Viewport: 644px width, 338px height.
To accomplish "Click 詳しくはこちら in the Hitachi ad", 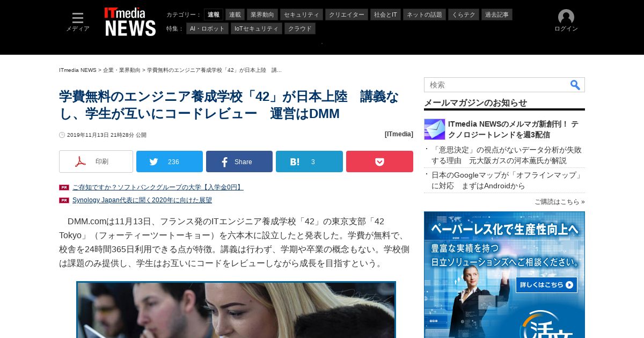I will pyautogui.click(x=546, y=285).
